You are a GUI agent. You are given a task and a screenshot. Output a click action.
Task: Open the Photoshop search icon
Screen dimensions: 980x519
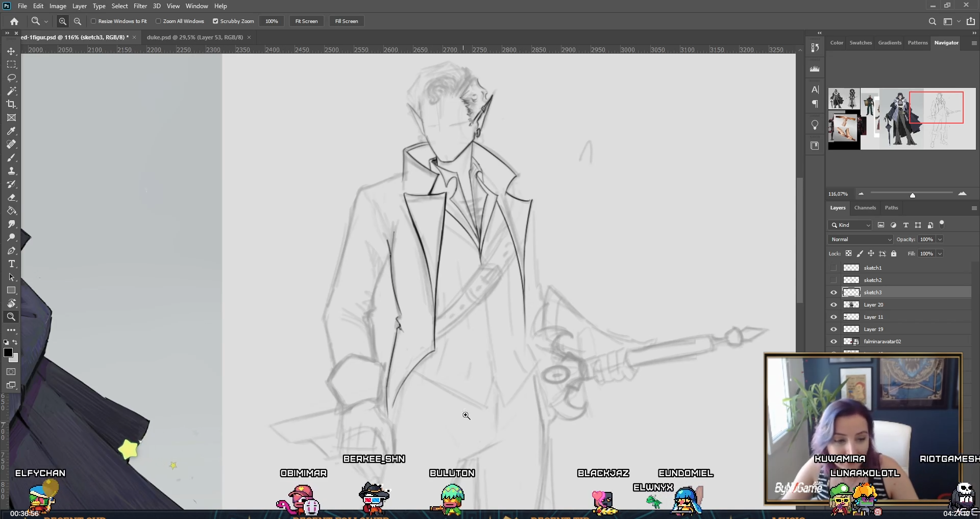(x=932, y=21)
